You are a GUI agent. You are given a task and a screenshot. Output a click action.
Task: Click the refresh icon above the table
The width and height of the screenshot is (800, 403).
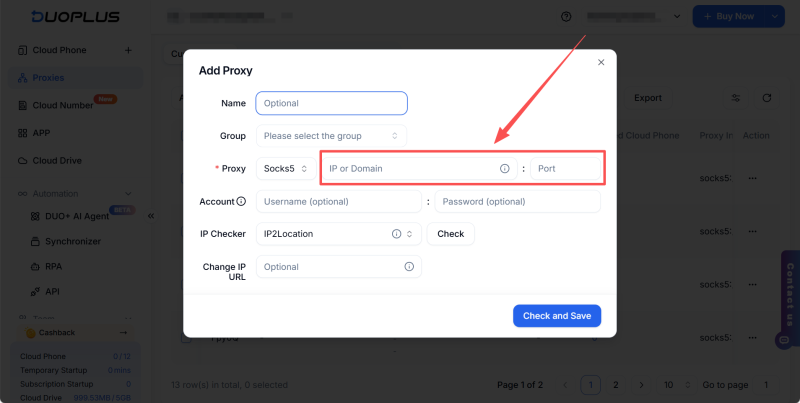tap(767, 98)
